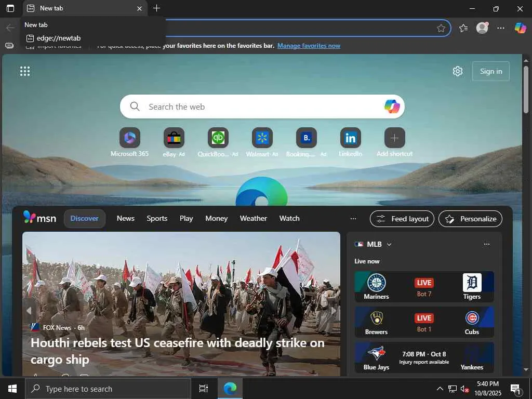The height and width of the screenshot is (399, 532).
Task: Open the browser profile avatar
Action: (482, 28)
